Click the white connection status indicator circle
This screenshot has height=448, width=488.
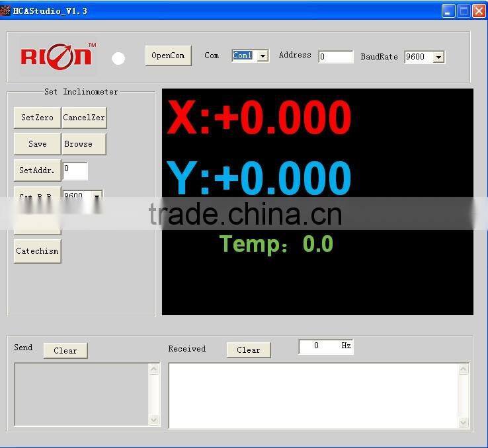click(x=118, y=58)
